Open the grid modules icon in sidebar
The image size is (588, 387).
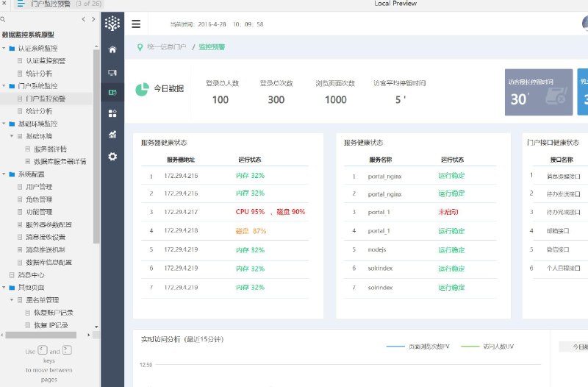click(x=112, y=113)
